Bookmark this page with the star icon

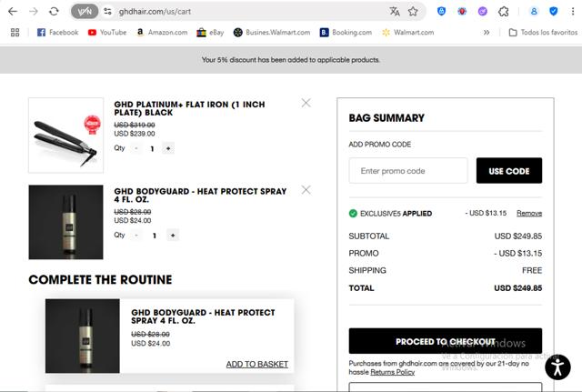point(413,12)
